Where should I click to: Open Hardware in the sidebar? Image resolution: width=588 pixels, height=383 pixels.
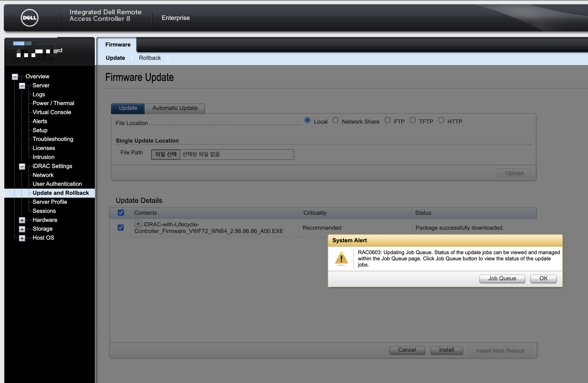click(45, 220)
